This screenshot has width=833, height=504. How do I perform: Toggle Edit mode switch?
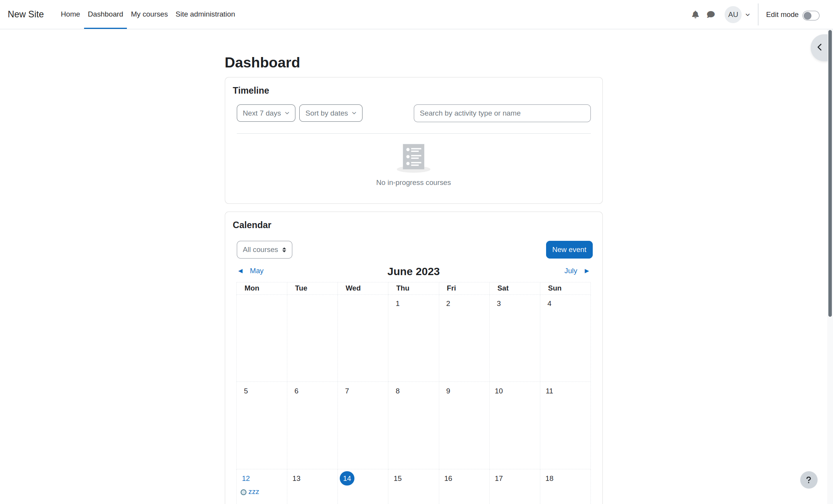[811, 15]
